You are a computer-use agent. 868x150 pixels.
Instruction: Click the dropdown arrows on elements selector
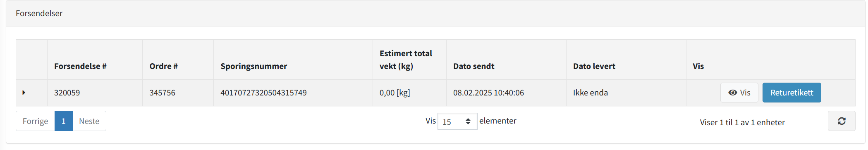click(x=468, y=121)
